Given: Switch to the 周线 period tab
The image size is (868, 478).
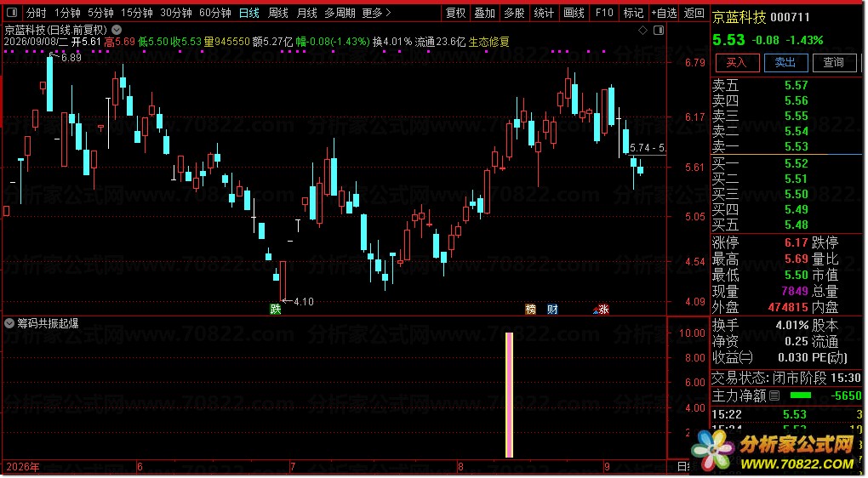Looking at the screenshot, I should (278, 12).
